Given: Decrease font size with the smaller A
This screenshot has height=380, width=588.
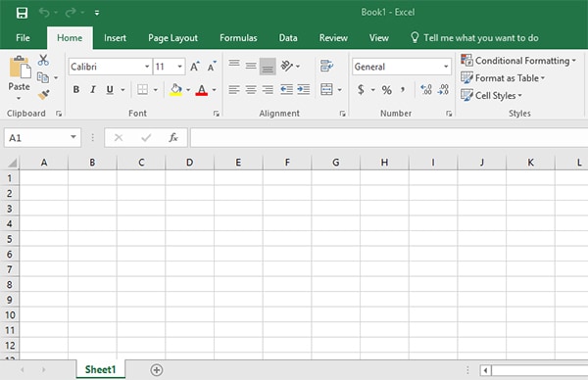Looking at the screenshot, I should click(x=212, y=67).
